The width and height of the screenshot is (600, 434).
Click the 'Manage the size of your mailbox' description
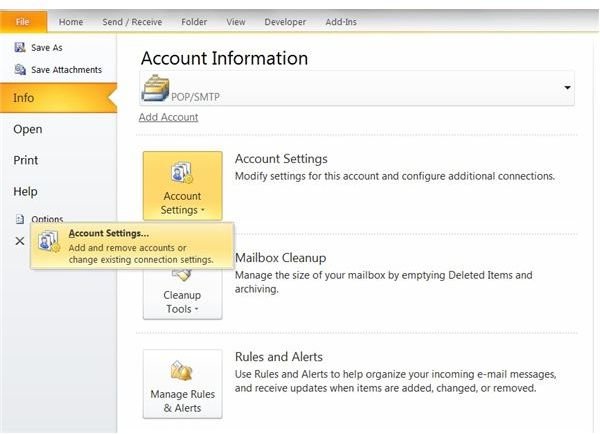tap(383, 282)
